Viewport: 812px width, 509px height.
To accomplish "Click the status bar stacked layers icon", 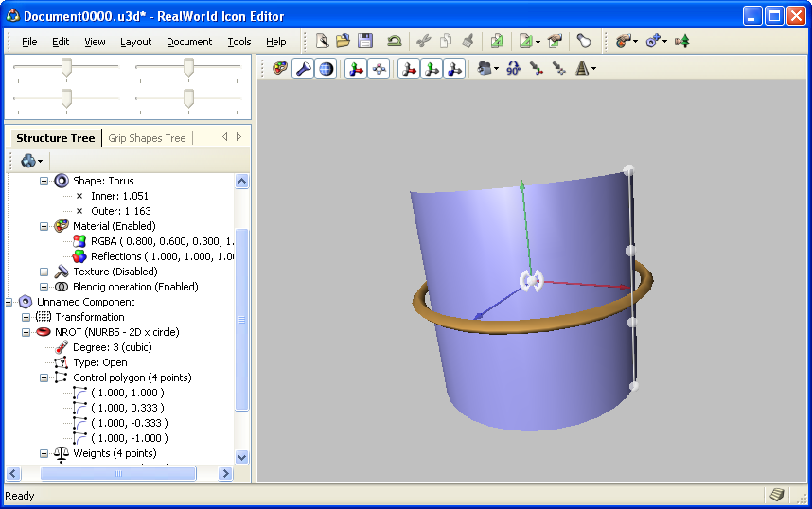I will coord(776,495).
